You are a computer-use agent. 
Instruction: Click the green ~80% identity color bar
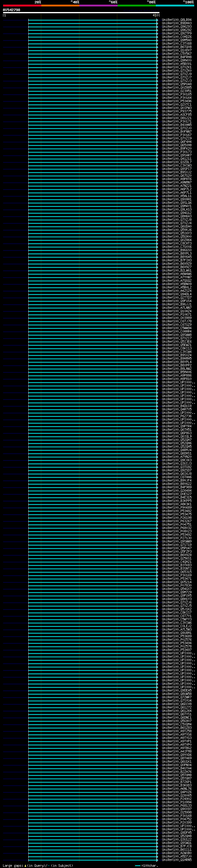pyautogui.click(x=137, y=6)
